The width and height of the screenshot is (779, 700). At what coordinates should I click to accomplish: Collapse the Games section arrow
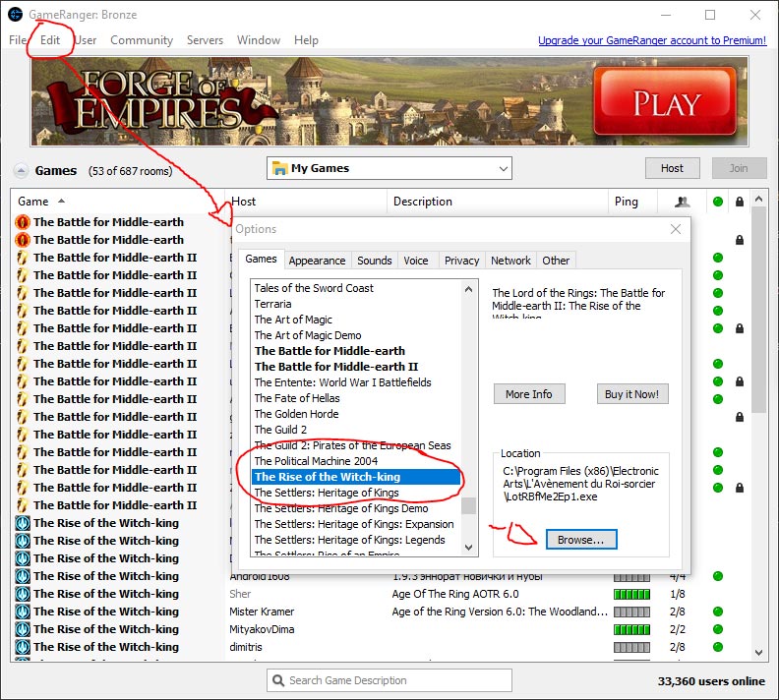click(21, 171)
